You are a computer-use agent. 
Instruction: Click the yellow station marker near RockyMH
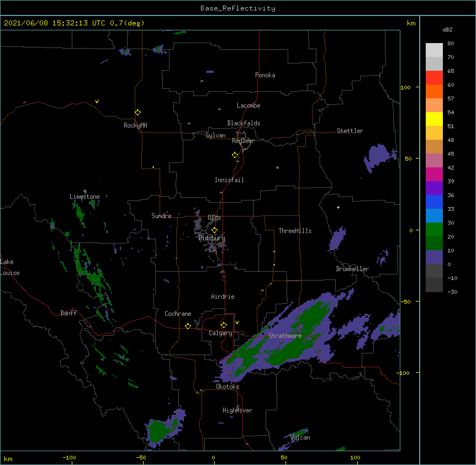point(137,112)
